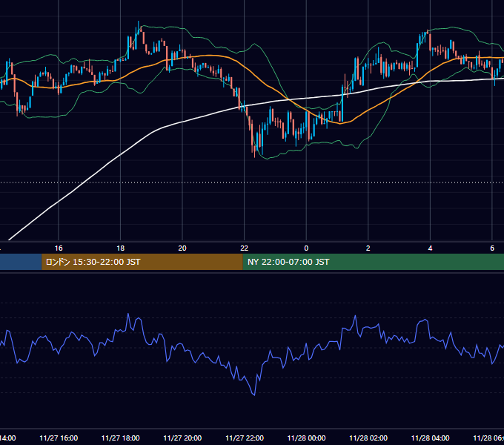This screenshot has width=504, height=445.
Task: Click the 11/27 16:00 label on the lower axis
Action: [59, 438]
